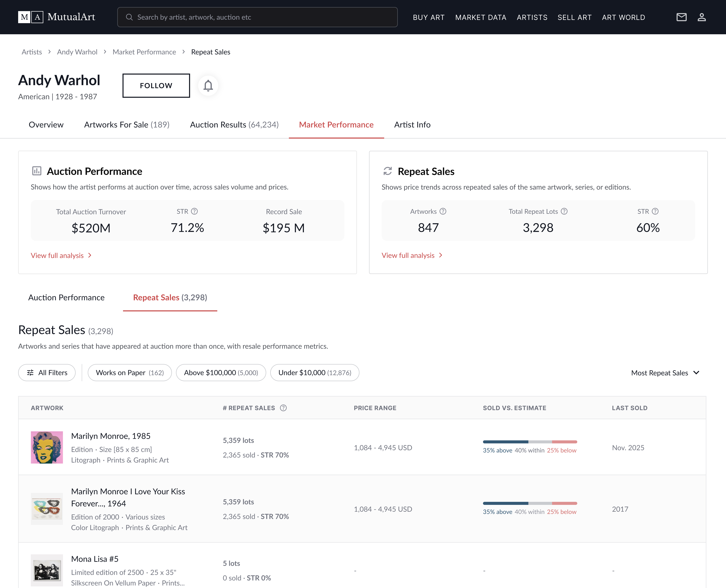
Task: View full analysis of Repeat Sales
Action: [412, 255]
